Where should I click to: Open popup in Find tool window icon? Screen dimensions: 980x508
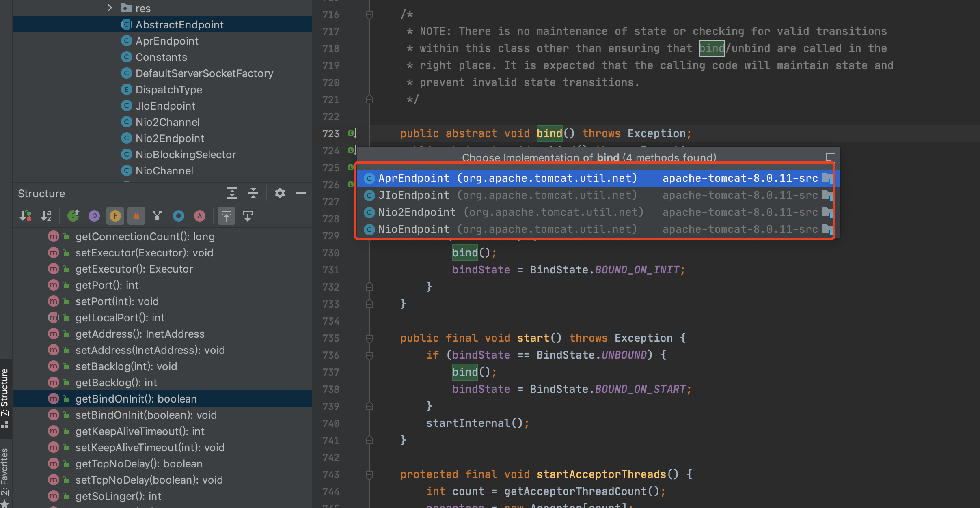830,157
